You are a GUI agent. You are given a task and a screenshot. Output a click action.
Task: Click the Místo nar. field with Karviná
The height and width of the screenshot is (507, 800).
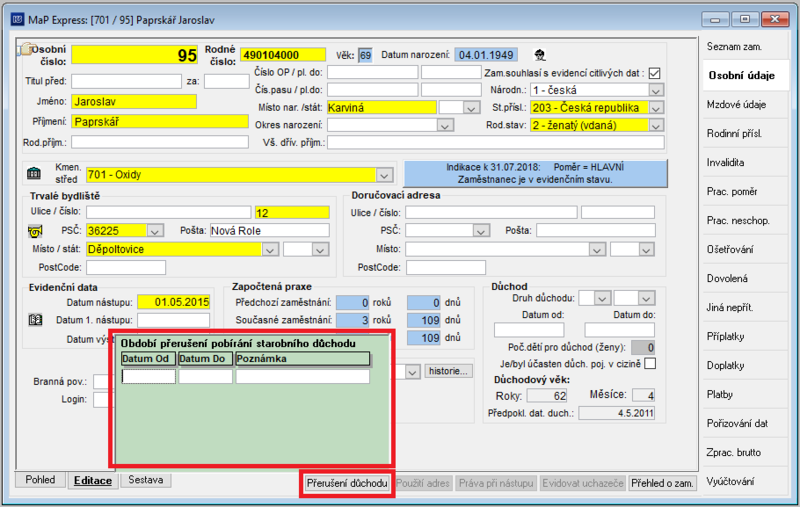click(382, 108)
